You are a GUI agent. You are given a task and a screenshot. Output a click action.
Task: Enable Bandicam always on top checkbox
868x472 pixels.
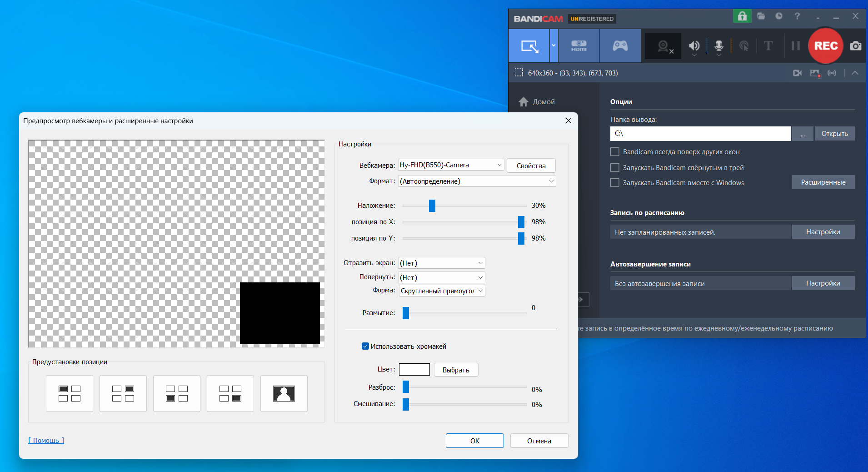(615, 152)
